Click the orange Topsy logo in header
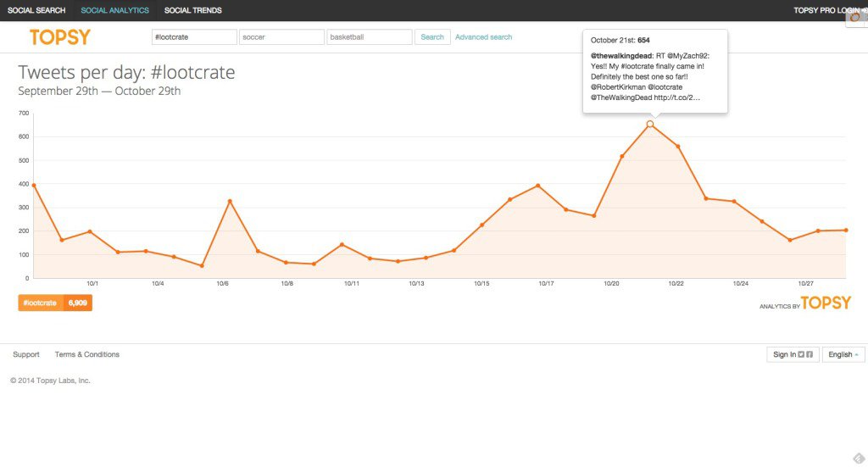The height and width of the screenshot is (467, 868). tap(59, 37)
